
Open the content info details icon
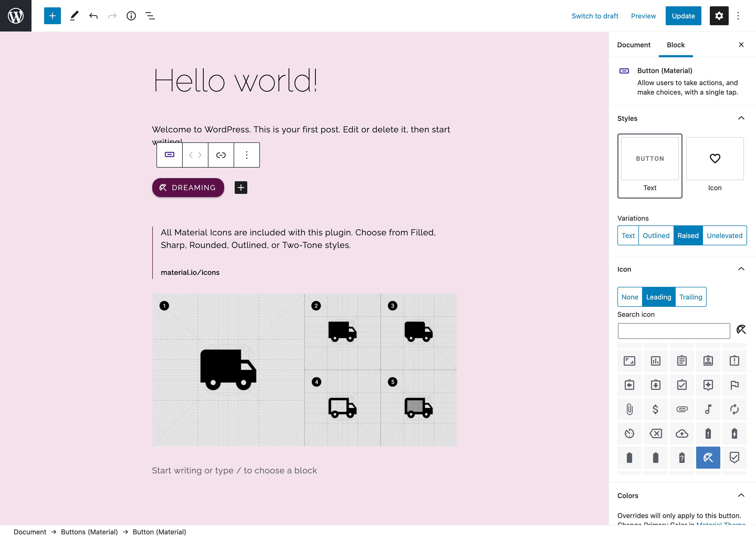click(x=131, y=15)
